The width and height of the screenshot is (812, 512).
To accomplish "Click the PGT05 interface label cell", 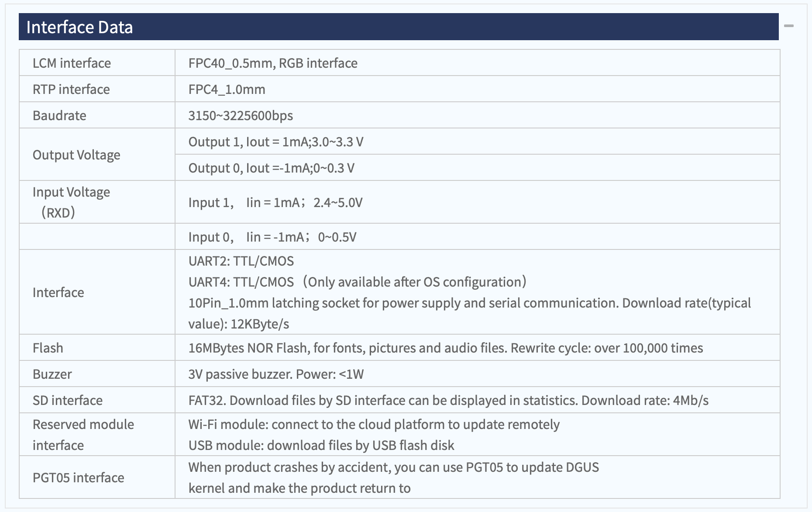I will 97,477.
